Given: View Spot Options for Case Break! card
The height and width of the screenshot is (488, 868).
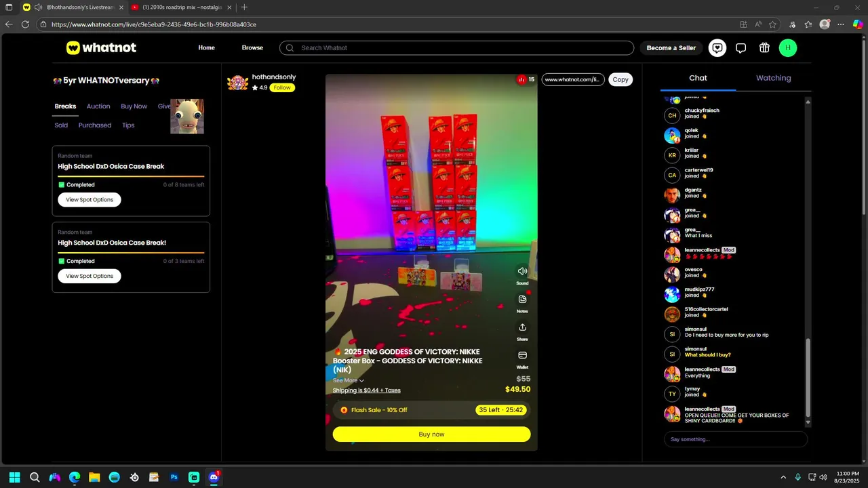Looking at the screenshot, I should point(90,276).
